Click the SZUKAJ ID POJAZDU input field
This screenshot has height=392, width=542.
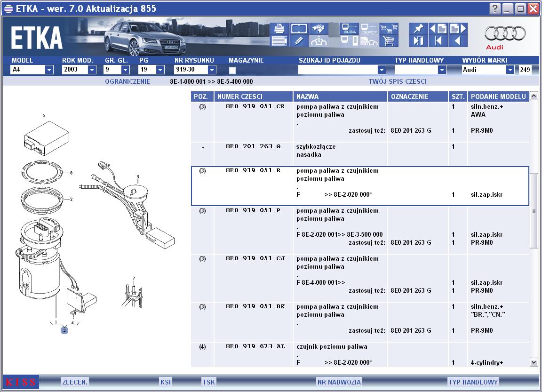338,70
